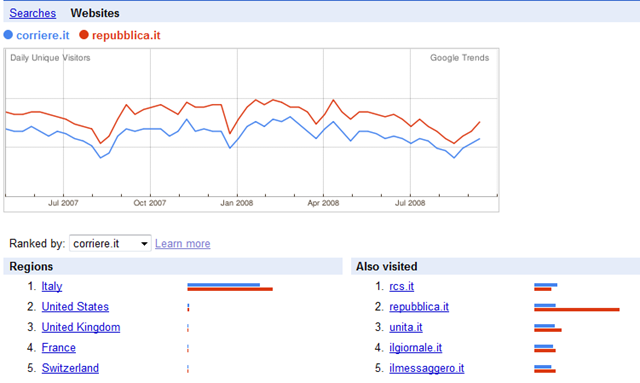Click the long red bar for repubblica.it

577,310
